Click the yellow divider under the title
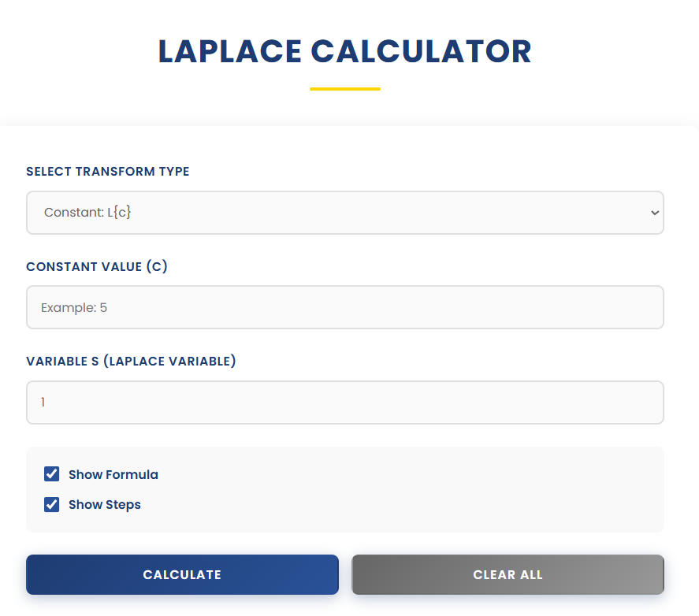The width and height of the screenshot is (699, 616). (344, 88)
